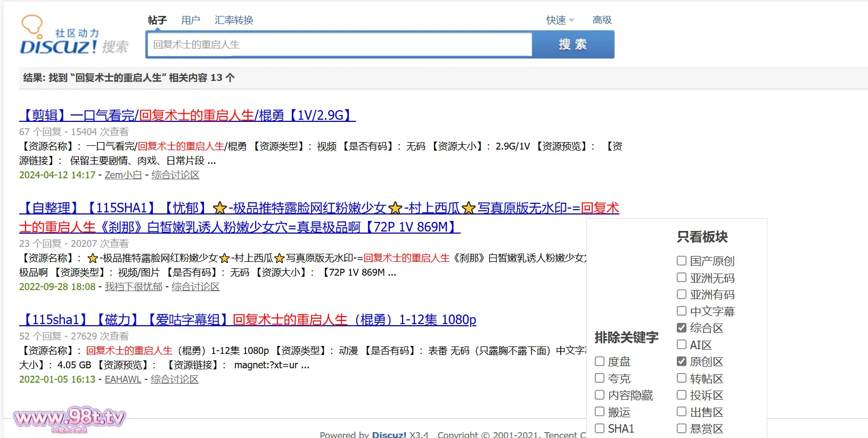Click the result count text 相关内容 13 个

(202, 78)
